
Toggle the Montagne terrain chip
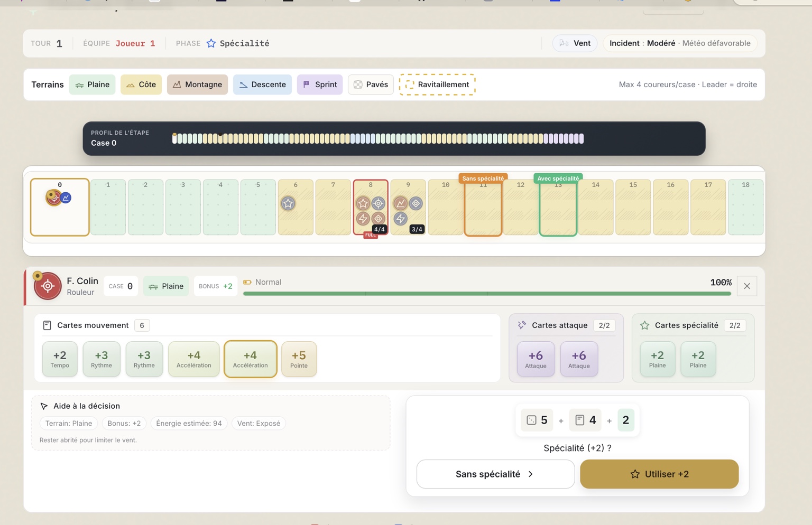(197, 85)
